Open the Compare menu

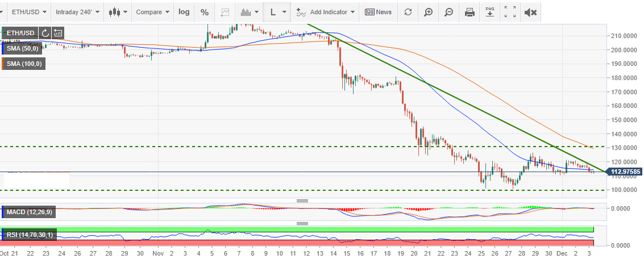coord(152,12)
